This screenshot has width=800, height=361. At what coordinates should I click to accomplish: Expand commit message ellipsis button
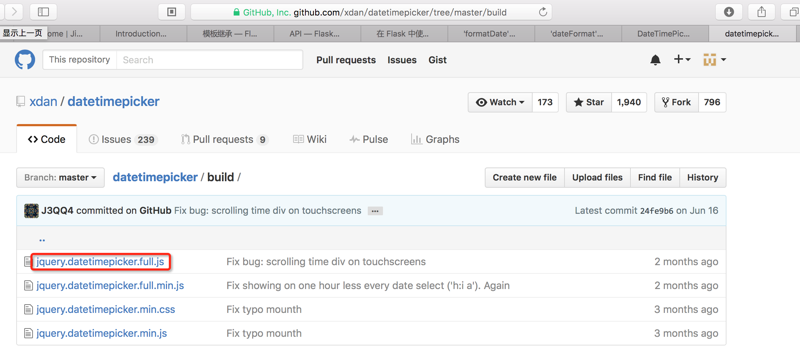(x=375, y=211)
